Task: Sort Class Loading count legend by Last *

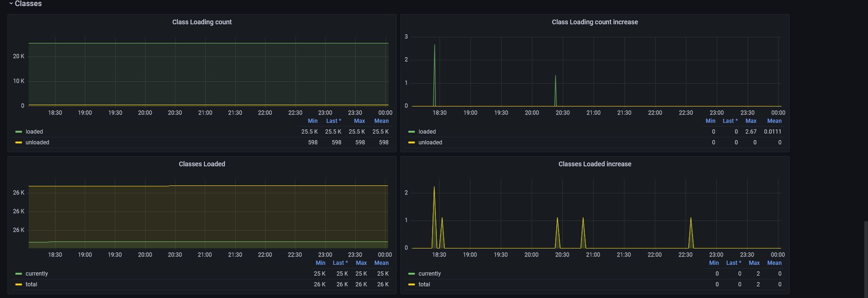Action: coord(334,121)
